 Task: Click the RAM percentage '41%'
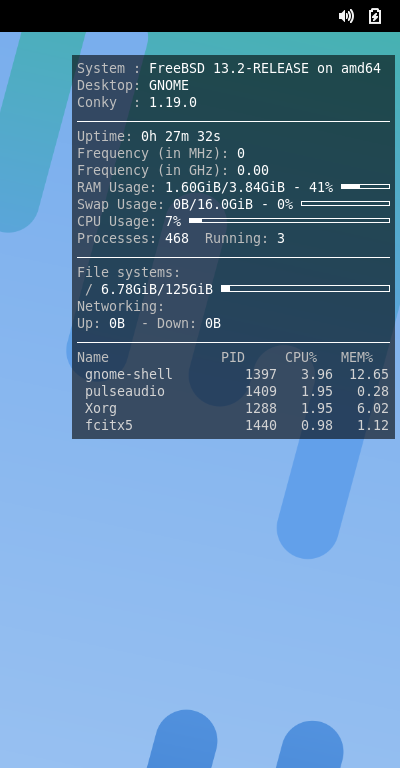click(321, 188)
